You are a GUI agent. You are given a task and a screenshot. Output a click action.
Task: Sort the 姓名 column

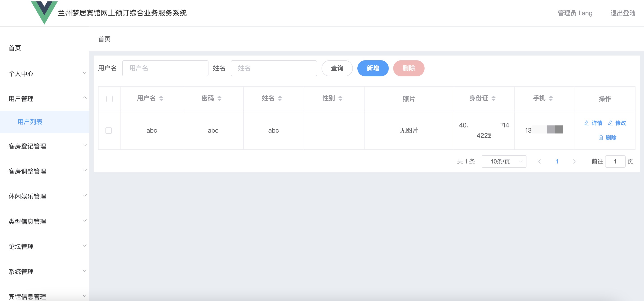pos(280,98)
